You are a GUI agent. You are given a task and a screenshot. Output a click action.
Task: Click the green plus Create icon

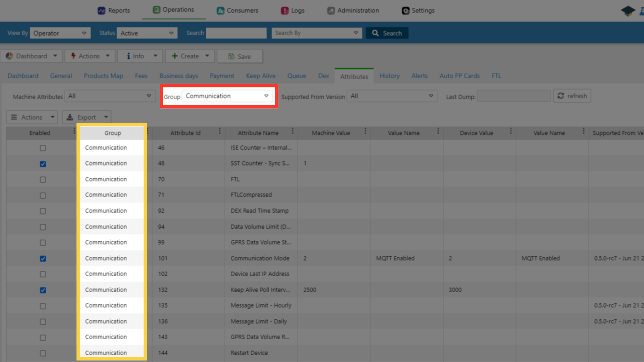click(174, 56)
